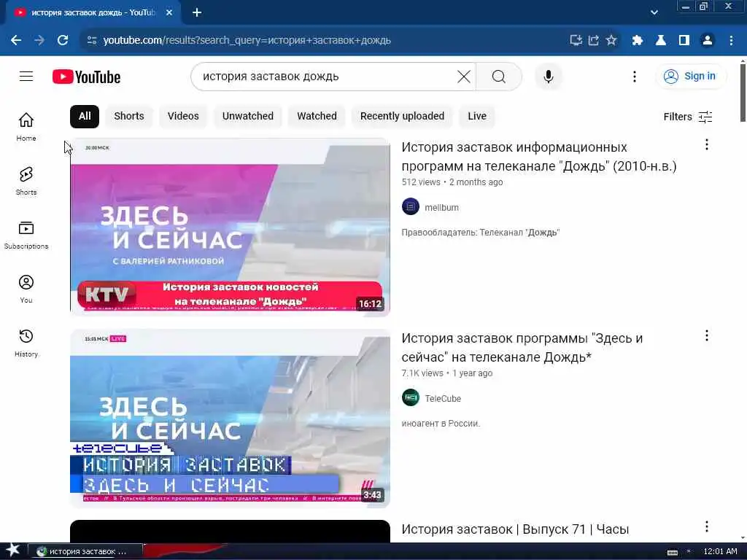The width and height of the screenshot is (747, 560).
Task: Open the mellbum channel link
Action: point(441,208)
